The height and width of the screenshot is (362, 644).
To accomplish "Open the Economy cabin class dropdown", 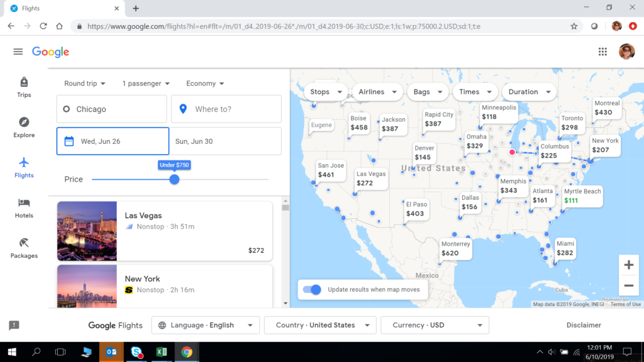I will (x=205, y=84).
